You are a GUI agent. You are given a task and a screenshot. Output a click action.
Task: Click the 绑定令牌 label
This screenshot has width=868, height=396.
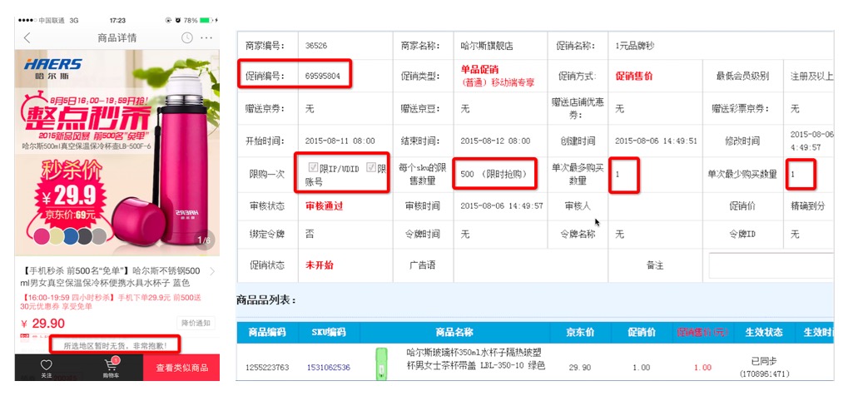[267, 234]
